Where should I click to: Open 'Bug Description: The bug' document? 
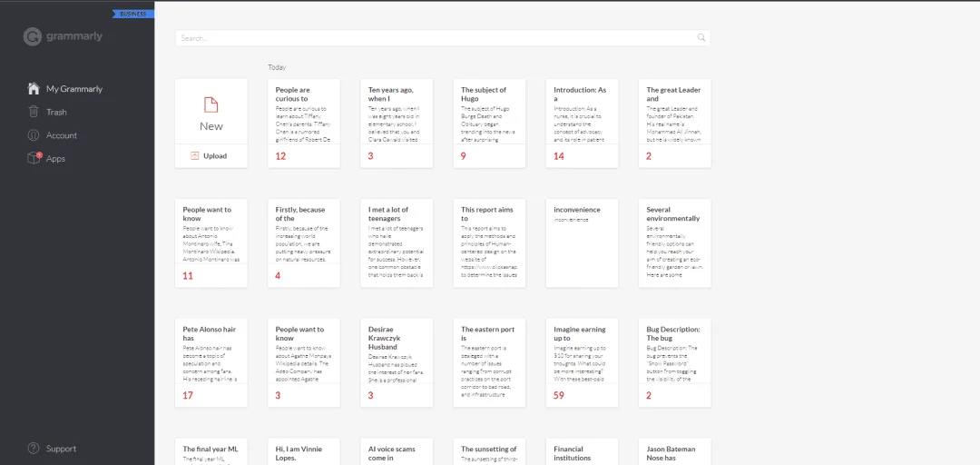click(675, 363)
